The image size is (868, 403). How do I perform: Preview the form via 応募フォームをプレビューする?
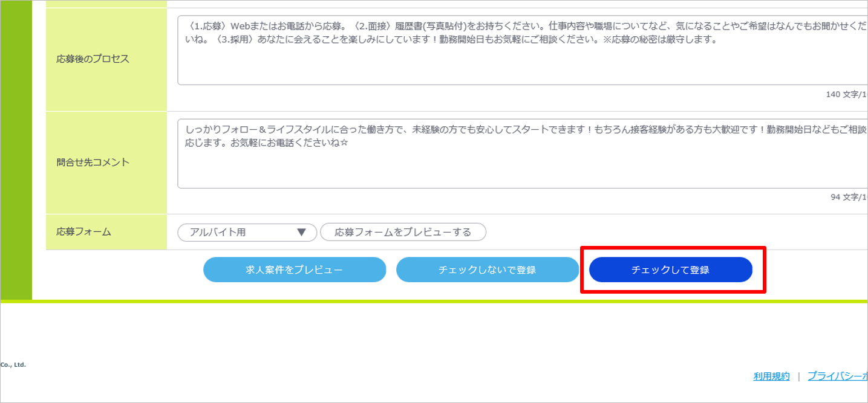(x=403, y=232)
